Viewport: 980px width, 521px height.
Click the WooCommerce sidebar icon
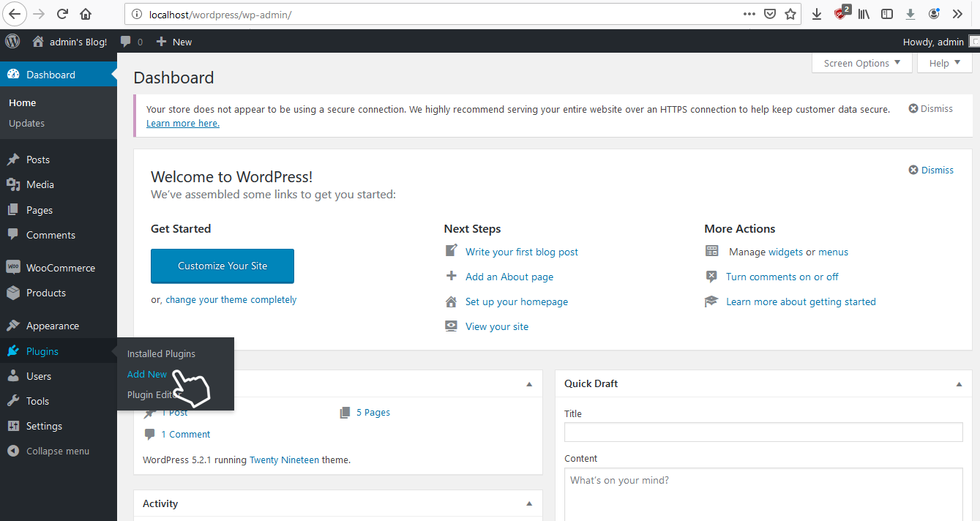[x=12, y=268]
